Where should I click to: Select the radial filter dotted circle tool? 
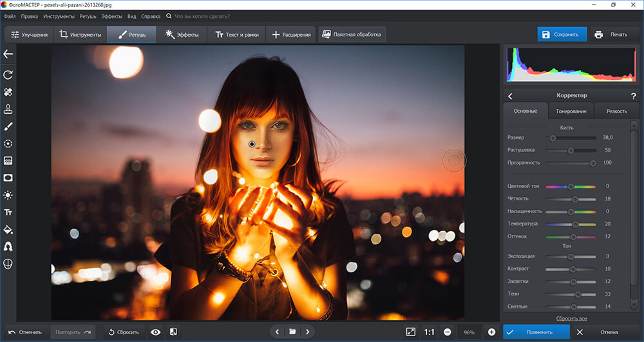pos(8,144)
